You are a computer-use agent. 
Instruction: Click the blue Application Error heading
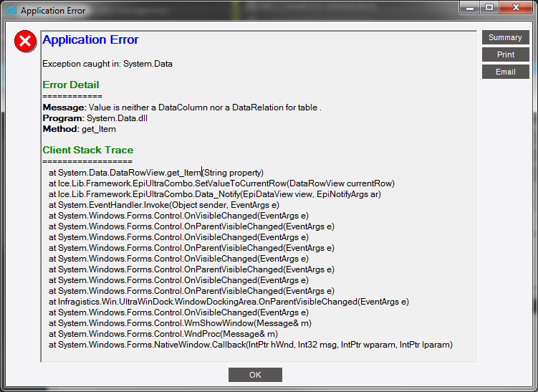pos(90,40)
